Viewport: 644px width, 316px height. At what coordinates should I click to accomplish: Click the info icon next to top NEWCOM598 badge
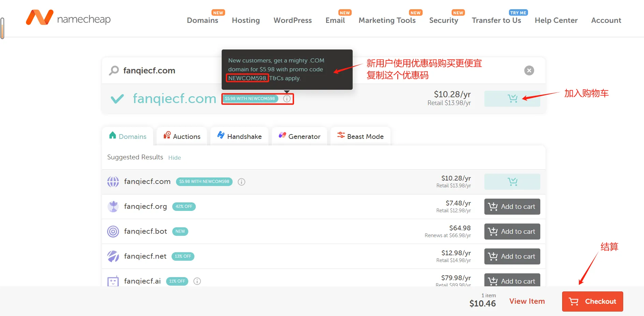pyautogui.click(x=287, y=99)
